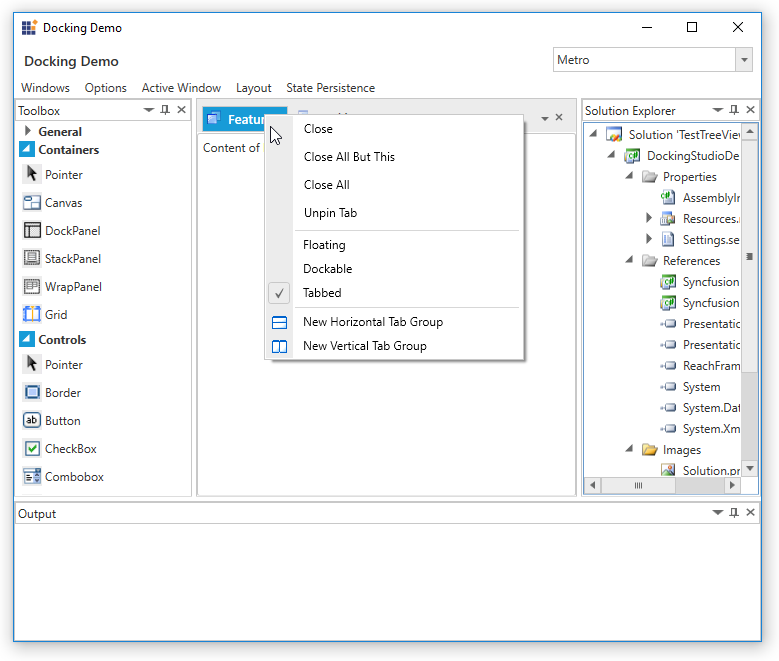The width and height of the screenshot is (779, 661).
Task: Select the Combobox control icon
Action: click(32, 477)
